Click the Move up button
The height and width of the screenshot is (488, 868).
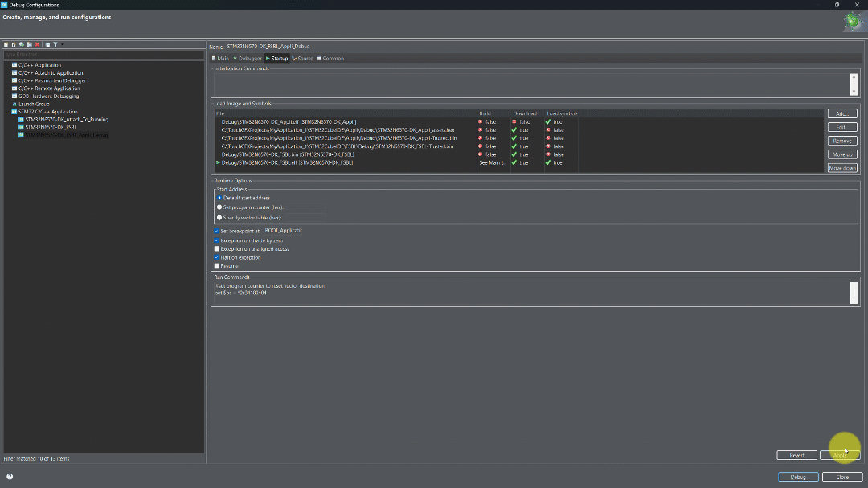pos(842,154)
